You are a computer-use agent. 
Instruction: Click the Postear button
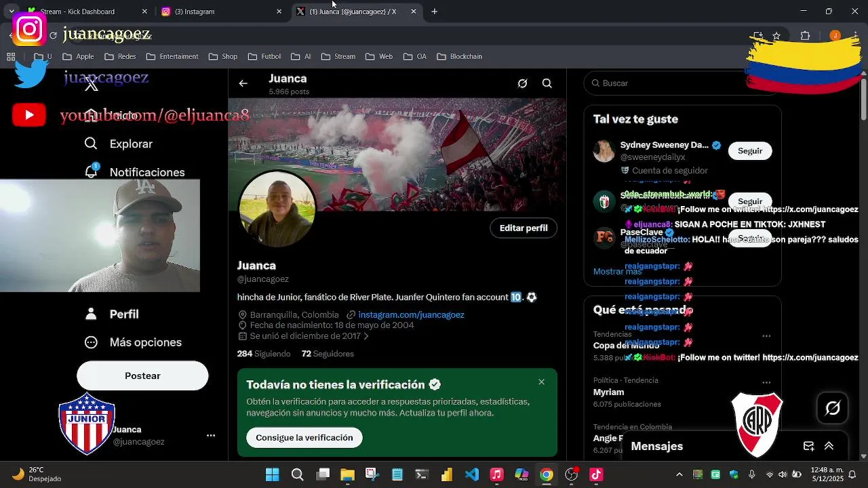click(142, 375)
